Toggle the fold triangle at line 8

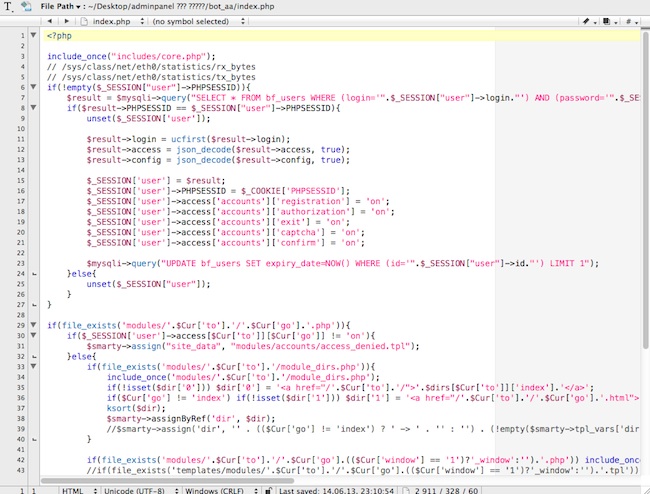point(33,107)
